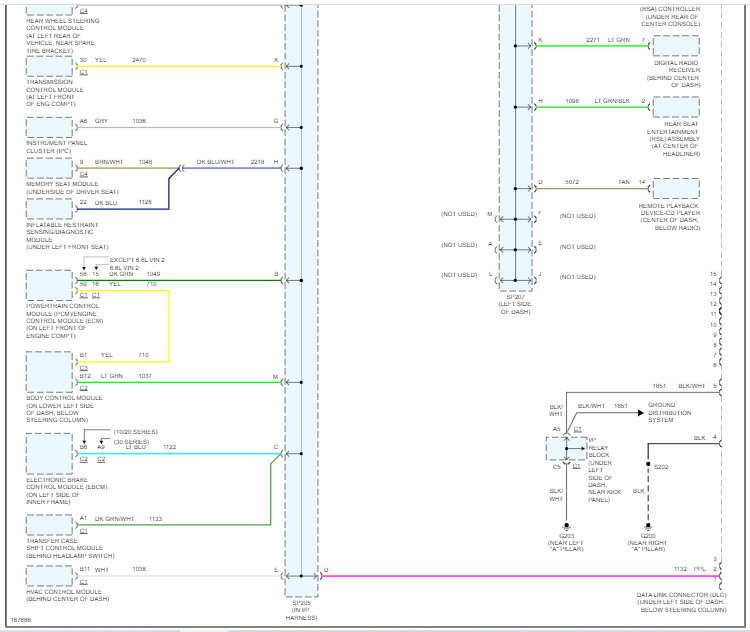Click the Body Control Module box
The image size is (750, 632).
(49, 372)
